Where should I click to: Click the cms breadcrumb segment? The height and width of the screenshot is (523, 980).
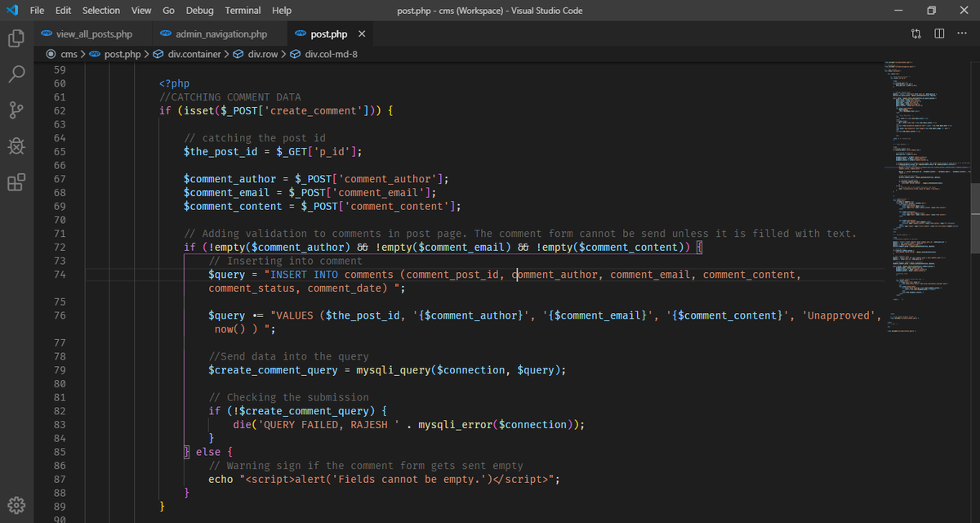[x=69, y=54]
